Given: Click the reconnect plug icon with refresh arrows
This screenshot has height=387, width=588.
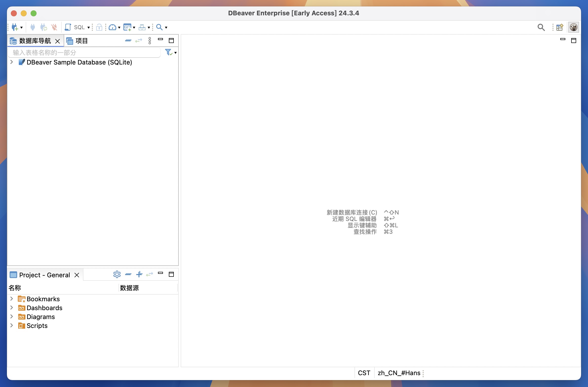Looking at the screenshot, I should point(43,27).
